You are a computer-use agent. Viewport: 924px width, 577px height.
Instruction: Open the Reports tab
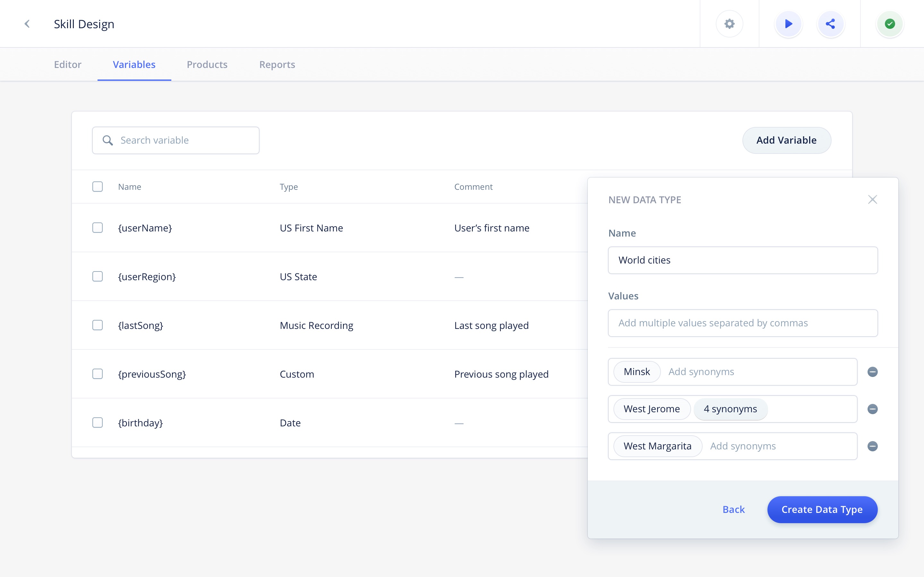277,64
